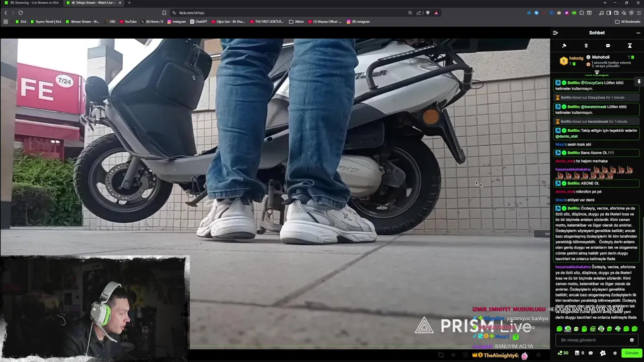The width and height of the screenshot is (644, 362).
Task: Click the hourglass slow-mode icon
Action: pyautogui.click(x=629, y=46)
